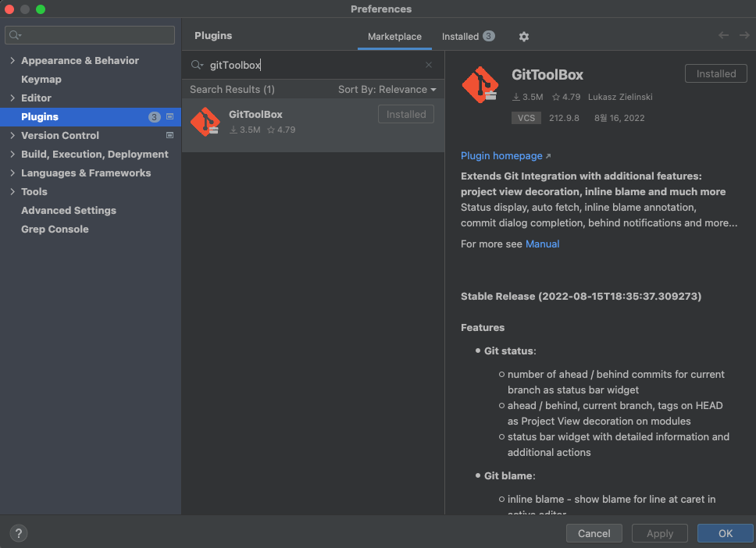Click the Cancel button
Image resolution: width=756 pixels, height=548 pixels.
[594, 533]
